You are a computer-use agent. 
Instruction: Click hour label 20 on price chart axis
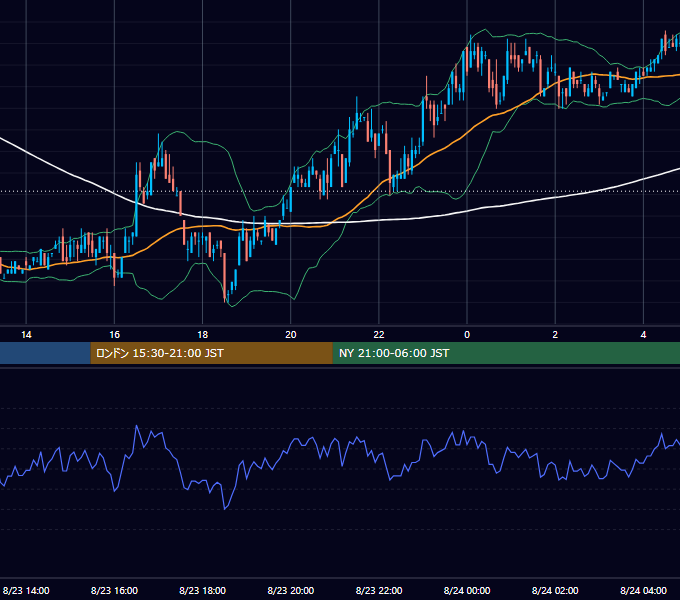[291, 335]
